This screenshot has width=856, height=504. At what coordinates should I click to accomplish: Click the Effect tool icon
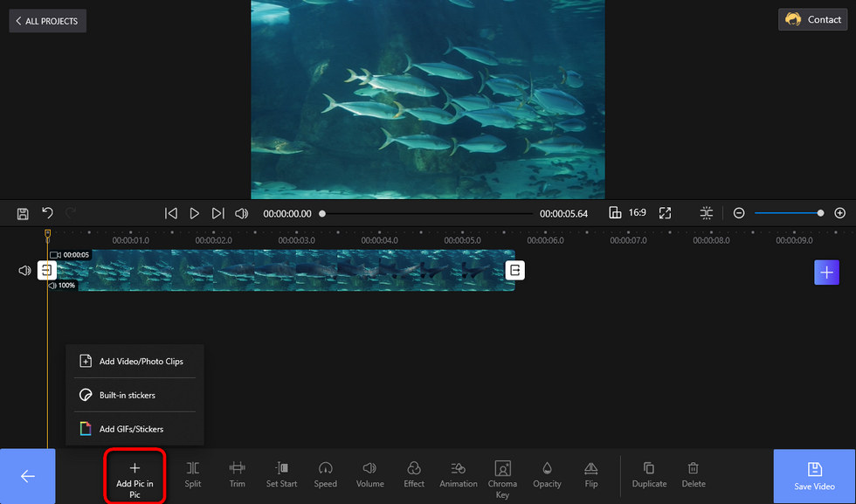click(414, 468)
